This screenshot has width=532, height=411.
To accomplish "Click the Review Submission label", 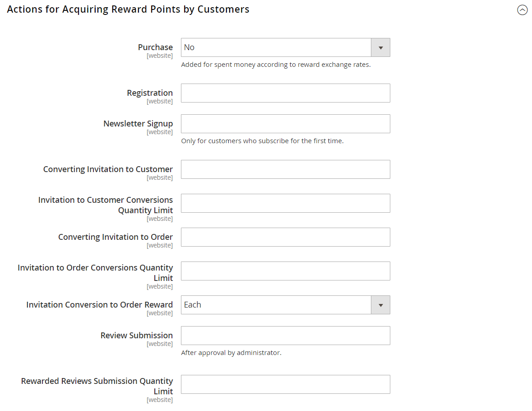I will [137, 336].
